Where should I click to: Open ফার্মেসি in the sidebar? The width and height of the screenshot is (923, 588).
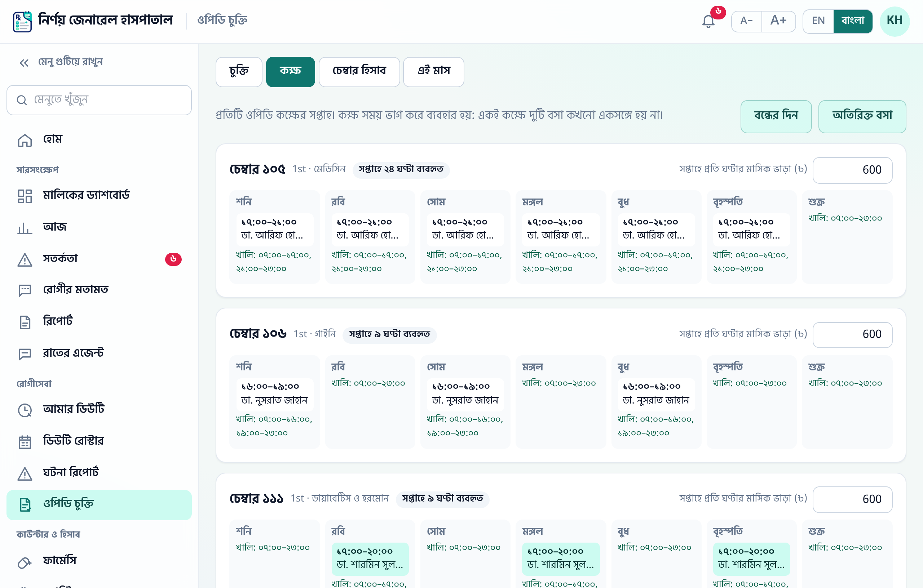(x=99, y=561)
